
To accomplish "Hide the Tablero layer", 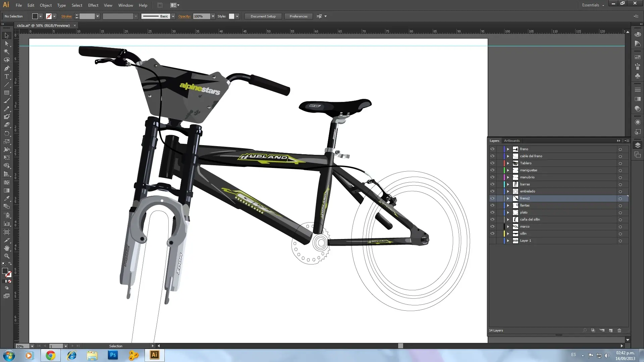I will [492, 163].
